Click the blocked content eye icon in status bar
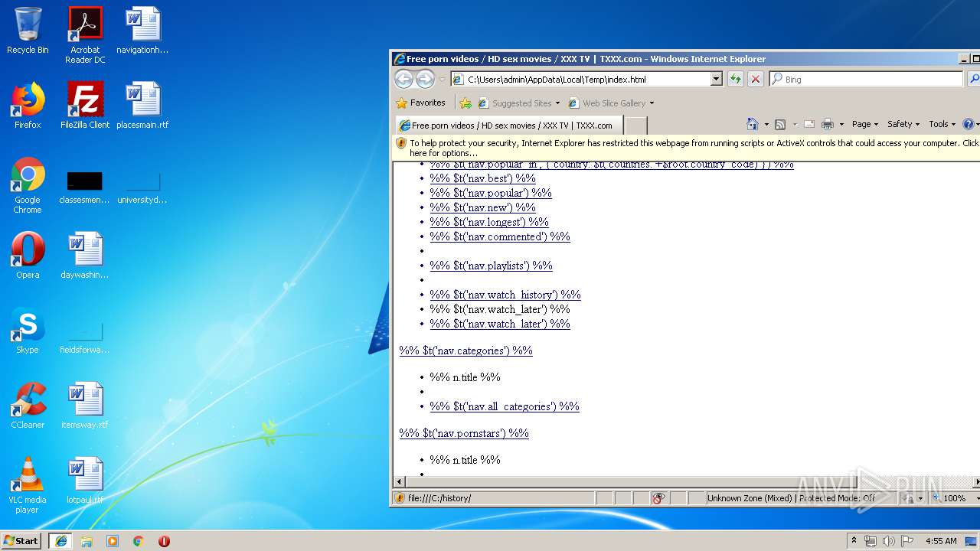The width and height of the screenshot is (980, 551). click(x=658, y=498)
